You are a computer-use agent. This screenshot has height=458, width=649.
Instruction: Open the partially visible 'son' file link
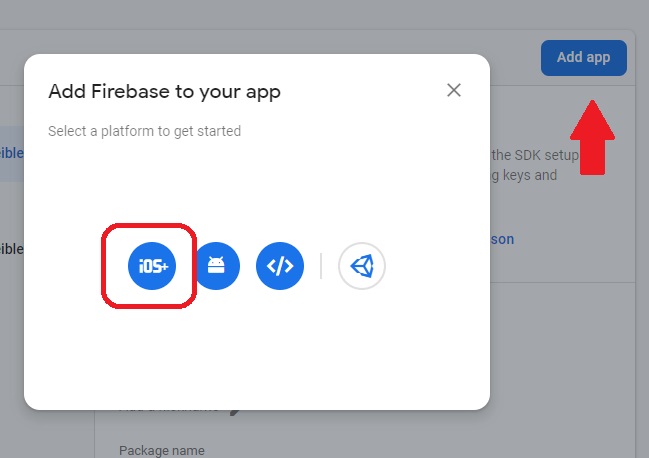(502, 239)
